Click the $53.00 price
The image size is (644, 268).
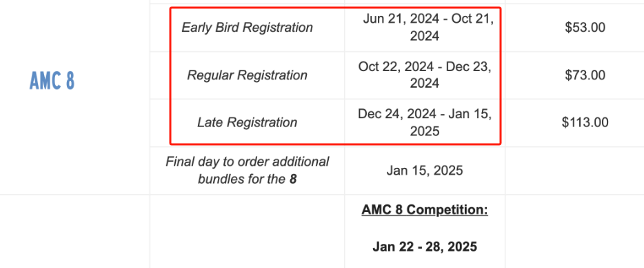(585, 28)
